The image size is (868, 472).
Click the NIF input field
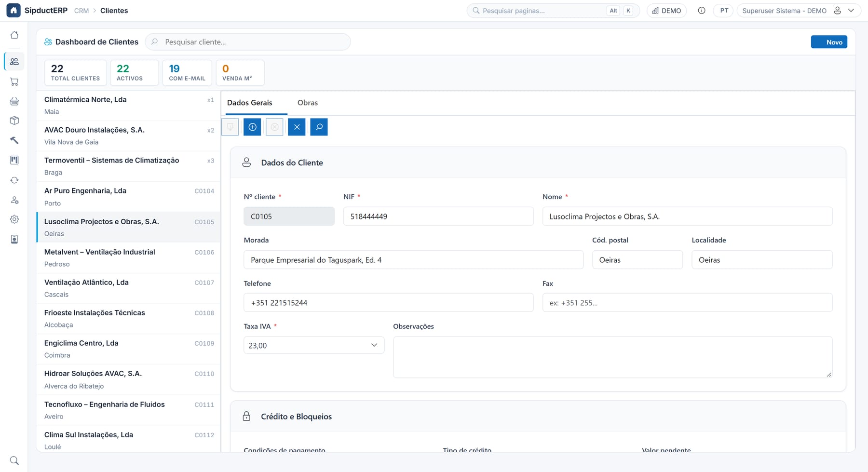[x=438, y=216]
